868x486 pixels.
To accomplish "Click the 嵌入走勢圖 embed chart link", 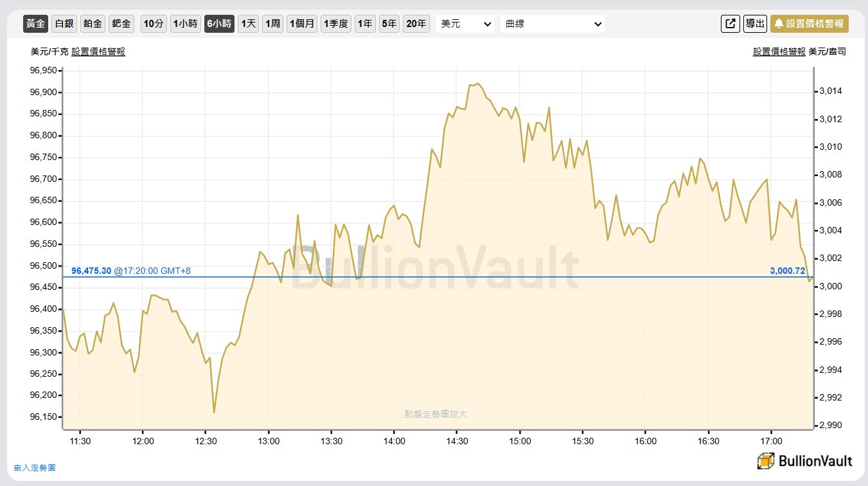I will pyautogui.click(x=35, y=467).
